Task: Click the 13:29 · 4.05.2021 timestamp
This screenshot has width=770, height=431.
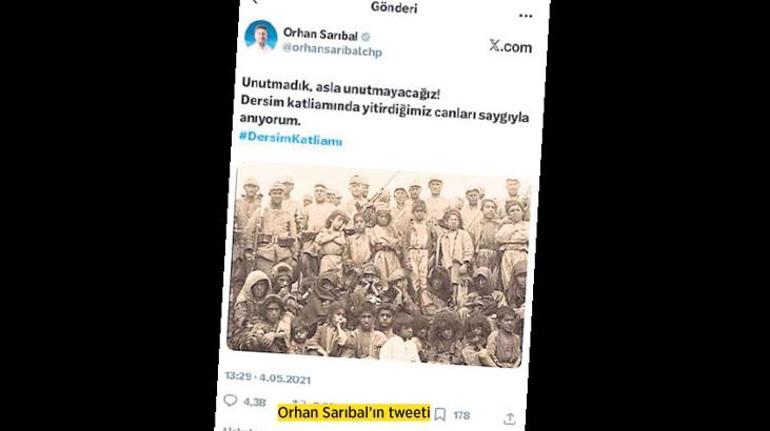Action: [268, 378]
